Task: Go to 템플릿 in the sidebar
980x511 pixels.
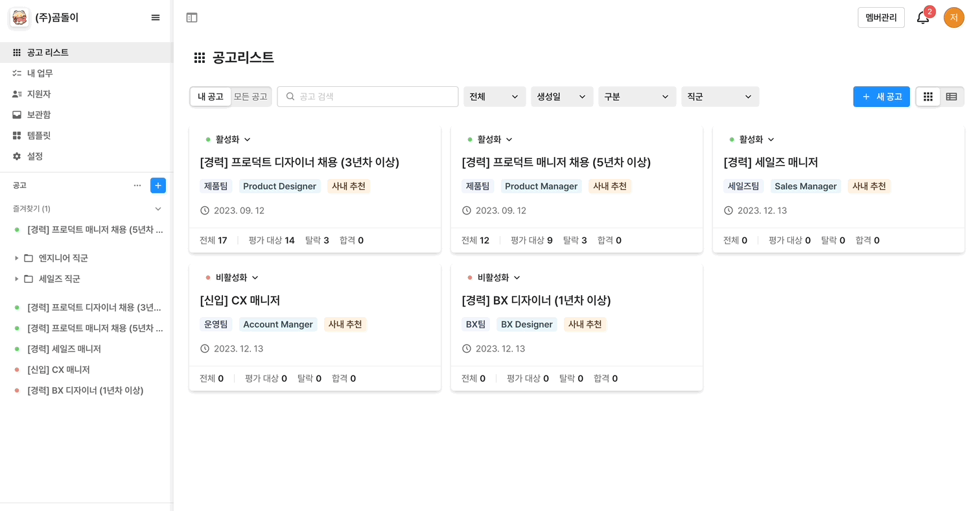Action: pos(39,136)
